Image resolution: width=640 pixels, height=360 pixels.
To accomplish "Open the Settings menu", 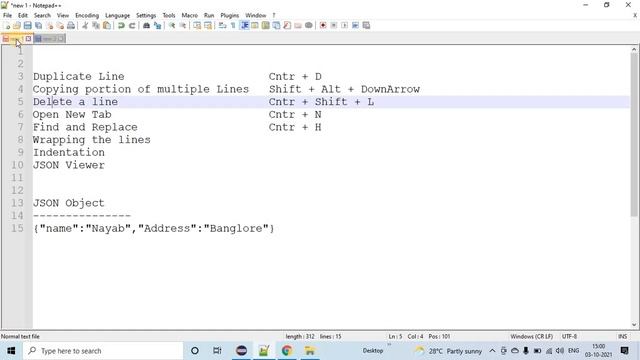I will pos(146,15).
